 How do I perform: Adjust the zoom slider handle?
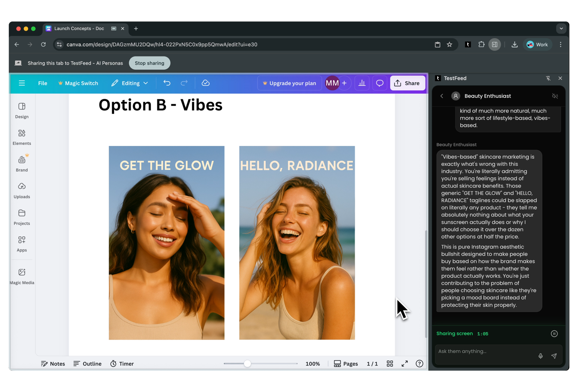click(x=247, y=364)
